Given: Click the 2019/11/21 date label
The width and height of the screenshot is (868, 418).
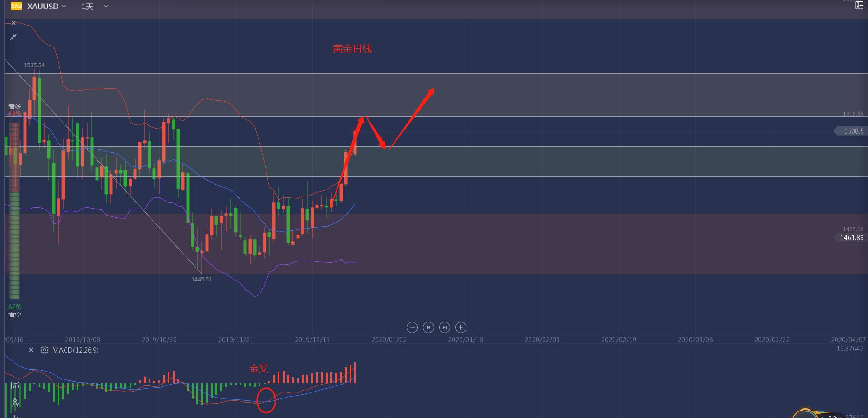Looking at the screenshot, I should pyautogui.click(x=236, y=340).
